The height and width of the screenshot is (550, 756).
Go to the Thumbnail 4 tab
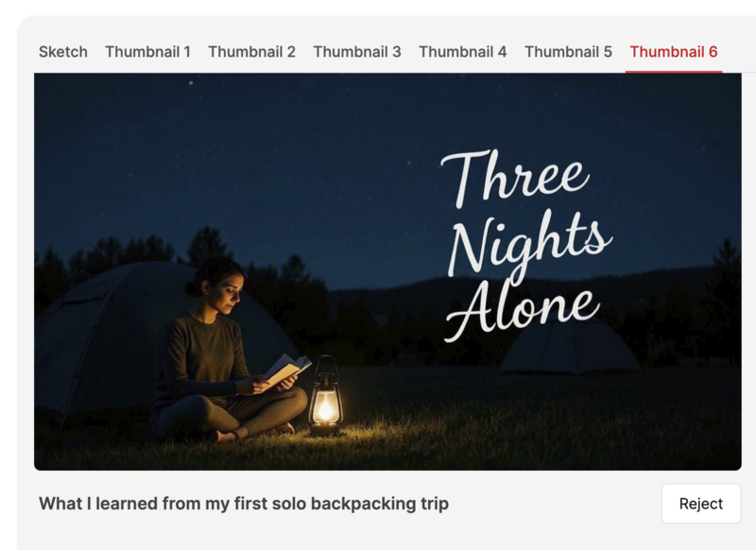click(463, 52)
